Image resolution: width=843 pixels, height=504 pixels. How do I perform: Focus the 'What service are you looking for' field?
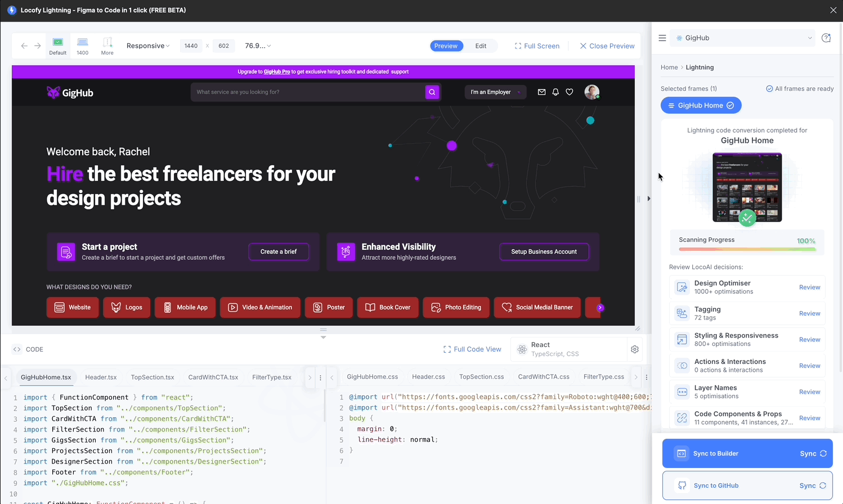tap(308, 92)
